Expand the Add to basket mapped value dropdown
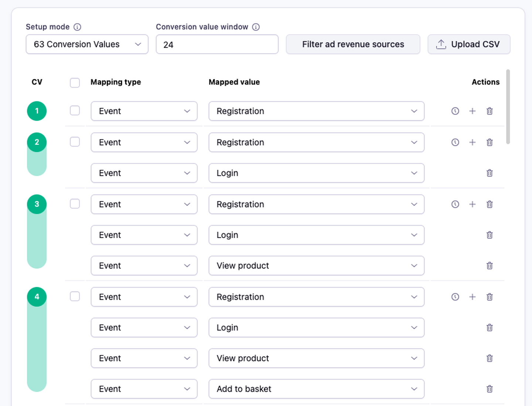 316,389
